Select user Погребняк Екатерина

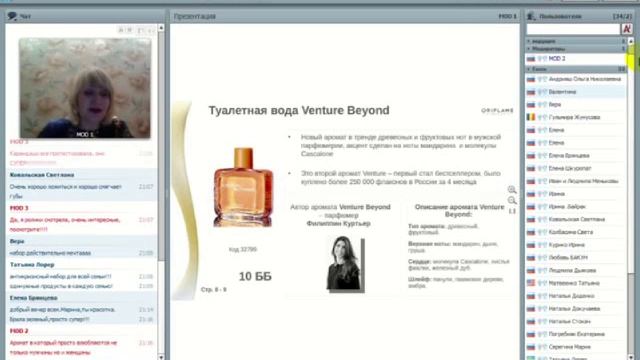(576, 334)
